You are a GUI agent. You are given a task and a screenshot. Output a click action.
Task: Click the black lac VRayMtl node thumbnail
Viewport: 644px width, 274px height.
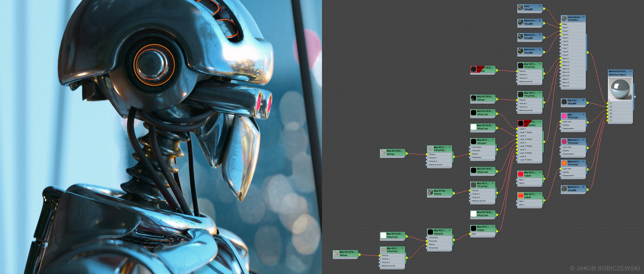tap(564, 102)
